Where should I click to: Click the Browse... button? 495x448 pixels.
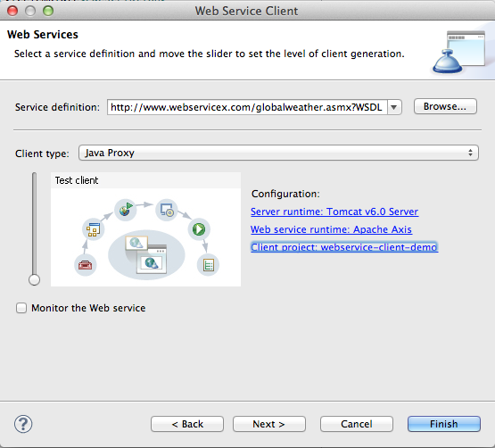[445, 106]
